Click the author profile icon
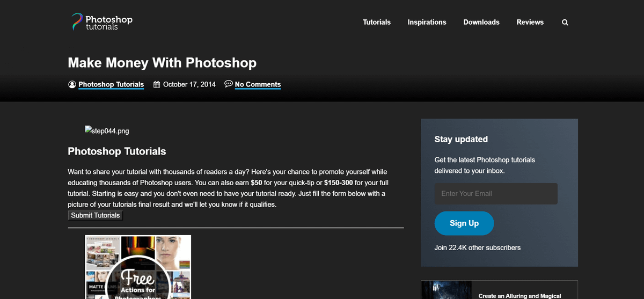The image size is (644, 299). (72, 84)
